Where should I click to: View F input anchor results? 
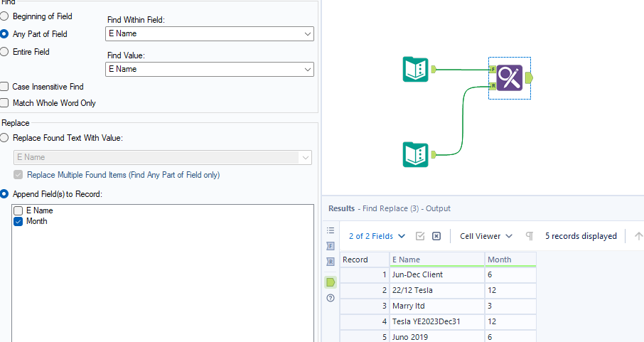331,246
